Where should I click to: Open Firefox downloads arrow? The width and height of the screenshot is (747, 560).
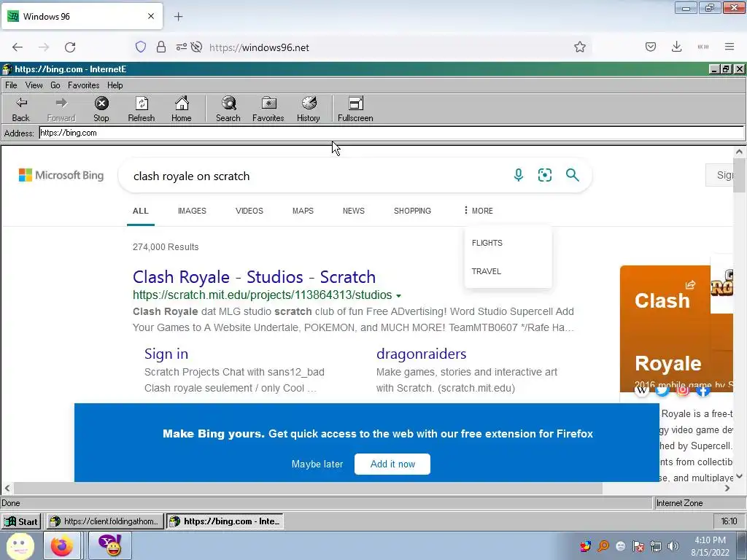(x=676, y=47)
